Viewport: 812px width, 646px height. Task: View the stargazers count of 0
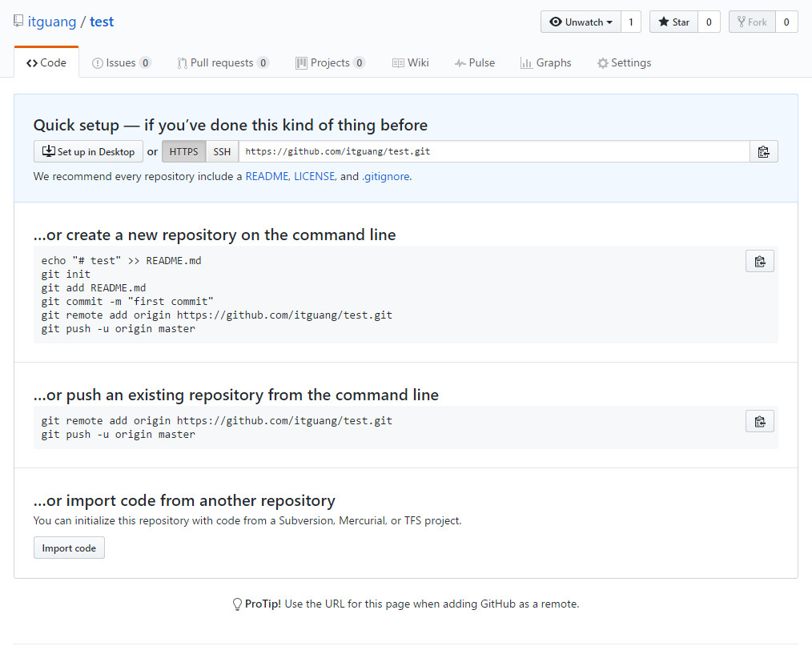[x=709, y=22]
